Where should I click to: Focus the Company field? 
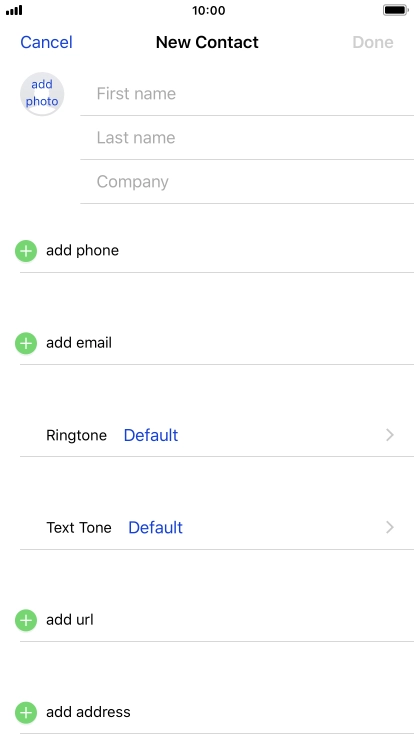[x=247, y=182]
